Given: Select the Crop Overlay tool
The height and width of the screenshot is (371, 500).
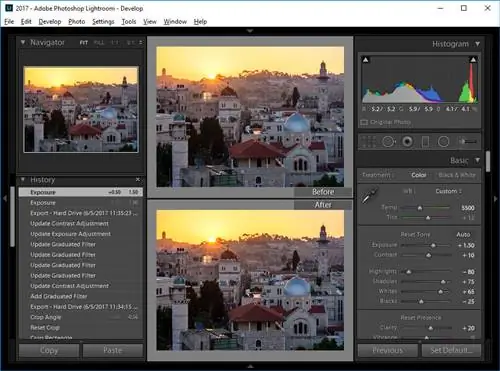Looking at the screenshot, I should click(x=369, y=142).
